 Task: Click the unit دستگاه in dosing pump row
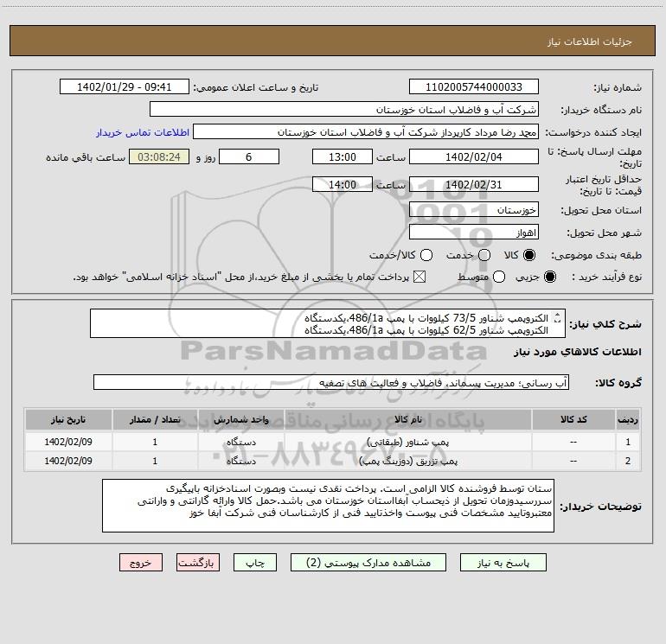240,461
